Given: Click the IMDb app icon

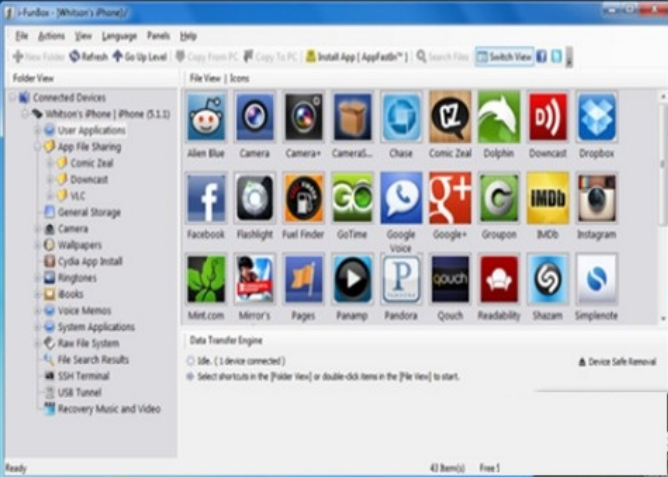Looking at the screenshot, I should [x=547, y=198].
